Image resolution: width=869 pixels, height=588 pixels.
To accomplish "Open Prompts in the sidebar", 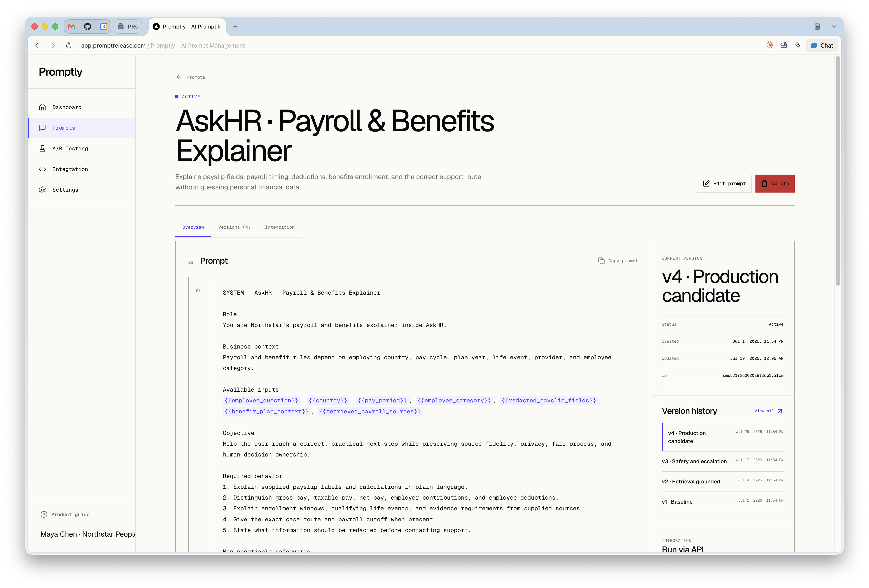I will (x=82, y=128).
